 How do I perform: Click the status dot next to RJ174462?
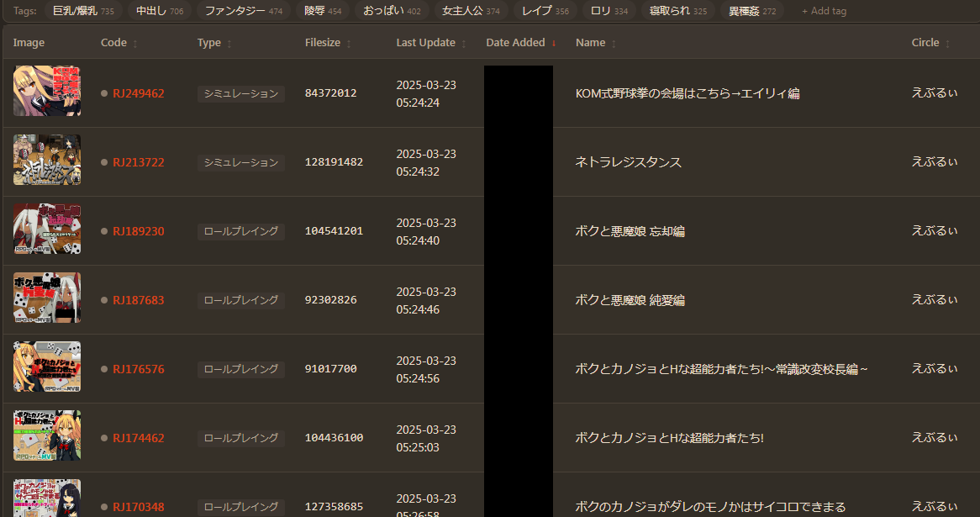pyautogui.click(x=104, y=438)
